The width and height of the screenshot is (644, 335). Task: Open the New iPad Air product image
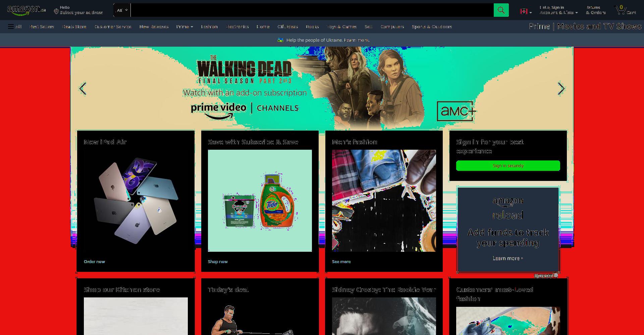click(x=136, y=201)
